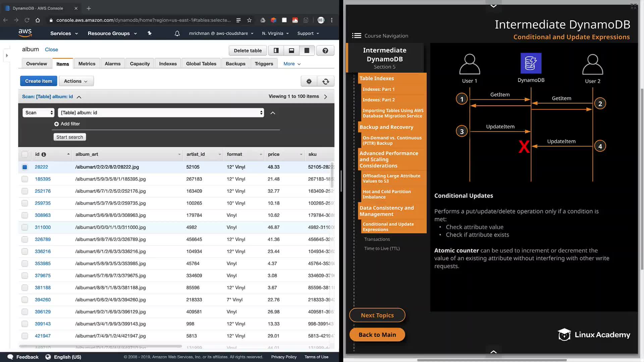Open the N. Virginia region menu

point(275,33)
